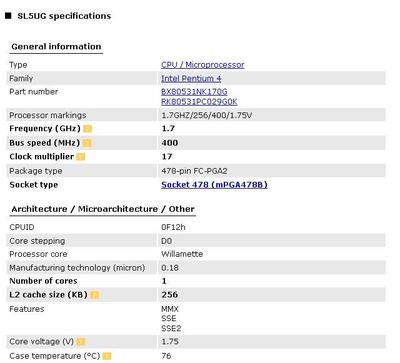
Task: Follow the Intel Pentium 4 family link
Action: pyautogui.click(x=191, y=78)
